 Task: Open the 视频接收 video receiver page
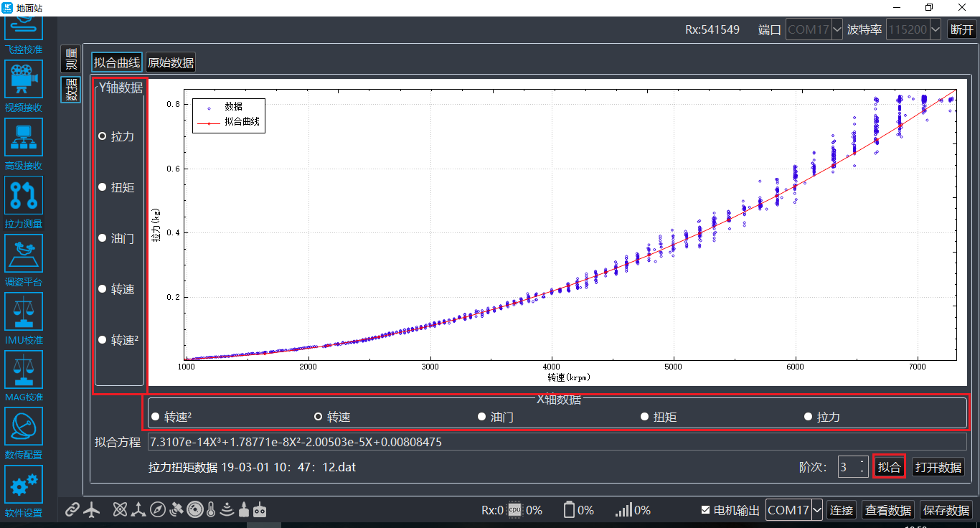tap(24, 86)
